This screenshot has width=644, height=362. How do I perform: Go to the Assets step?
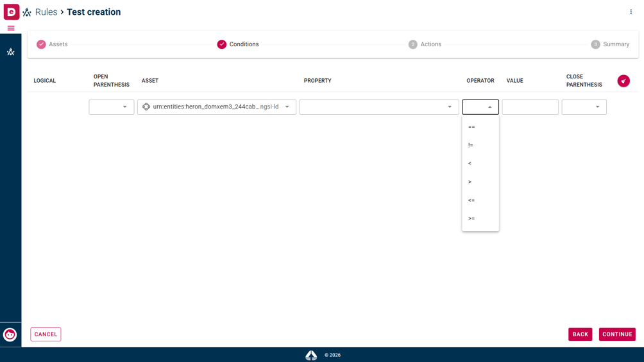tap(52, 44)
